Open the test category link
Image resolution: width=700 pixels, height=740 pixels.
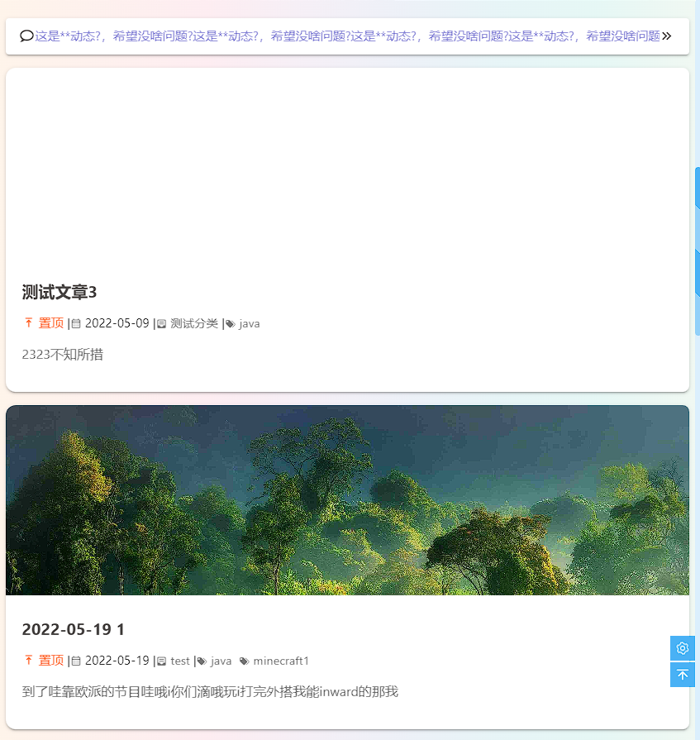180,661
